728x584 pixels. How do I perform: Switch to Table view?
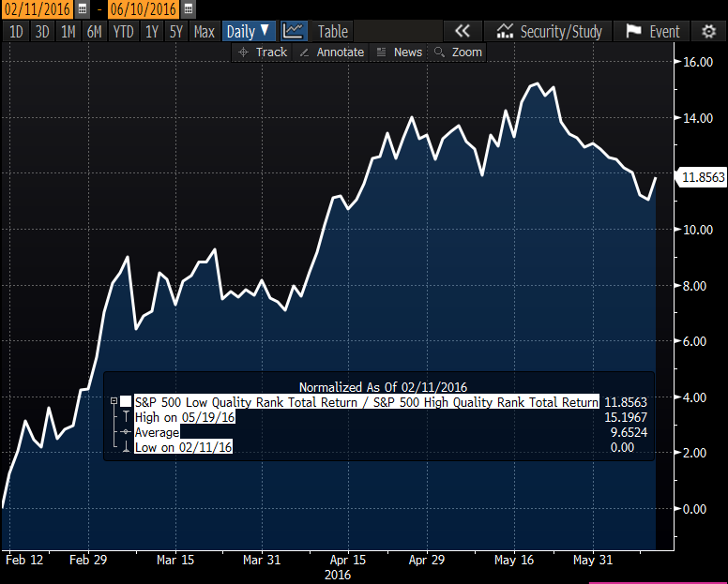(x=332, y=31)
